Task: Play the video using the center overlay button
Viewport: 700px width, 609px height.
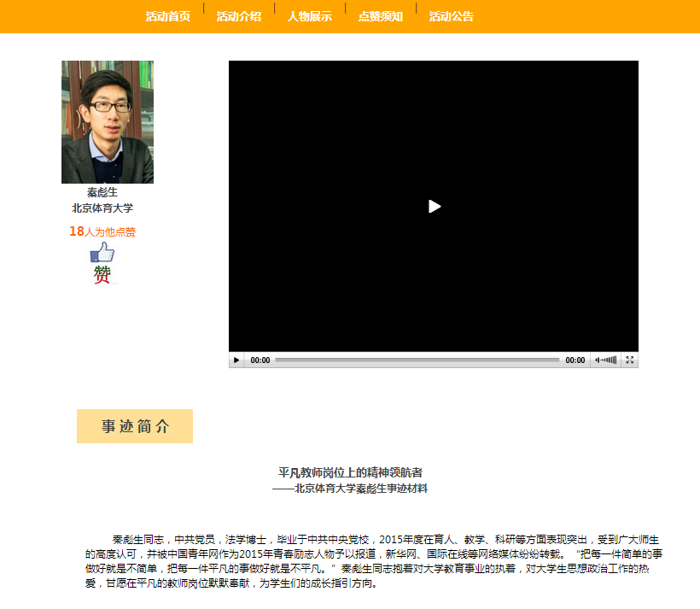Action: pos(434,207)
